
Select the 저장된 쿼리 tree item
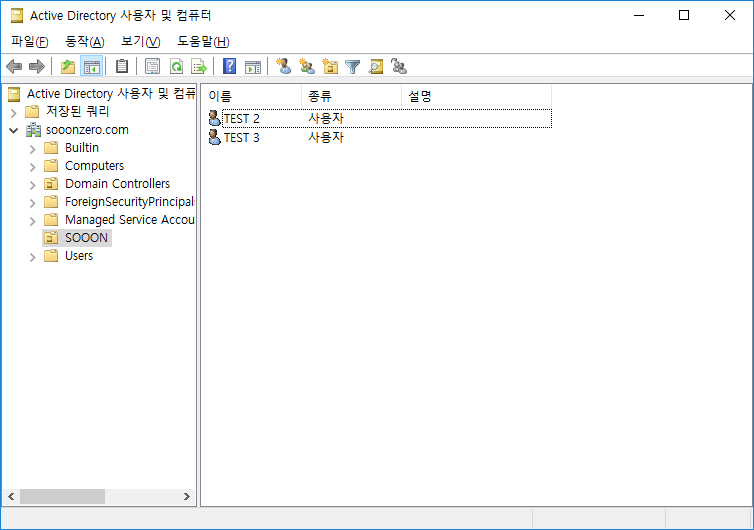coord(77,112)
